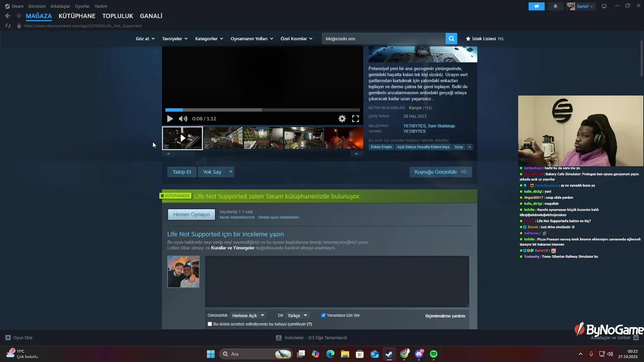Click the Steam forward navigation arrow
Viewport: 644px width, 362px height.
click(x=18, y=16)
